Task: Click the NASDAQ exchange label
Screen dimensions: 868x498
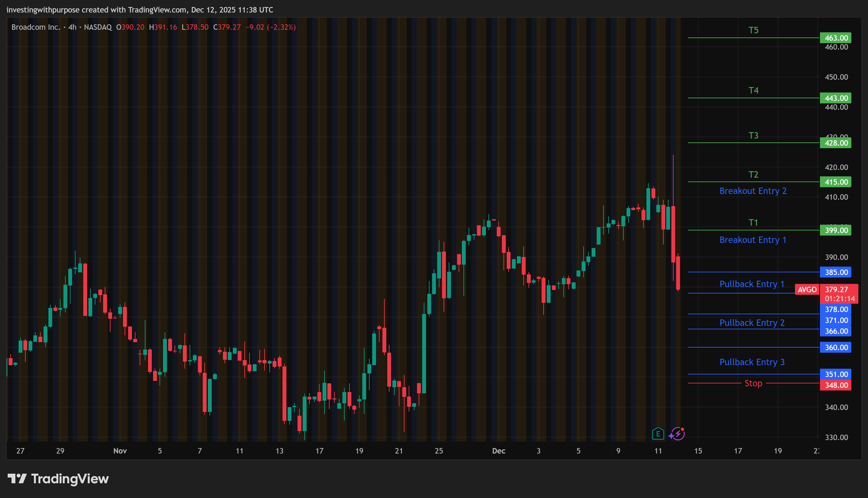Action: 98,27
